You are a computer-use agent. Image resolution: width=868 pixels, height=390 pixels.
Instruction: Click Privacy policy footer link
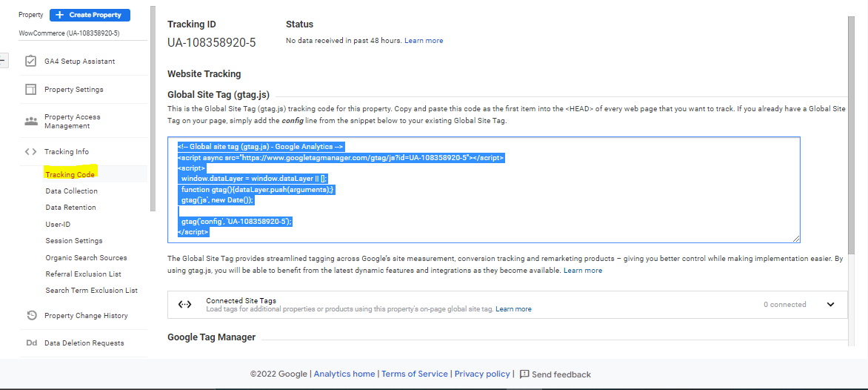[482, 374]
